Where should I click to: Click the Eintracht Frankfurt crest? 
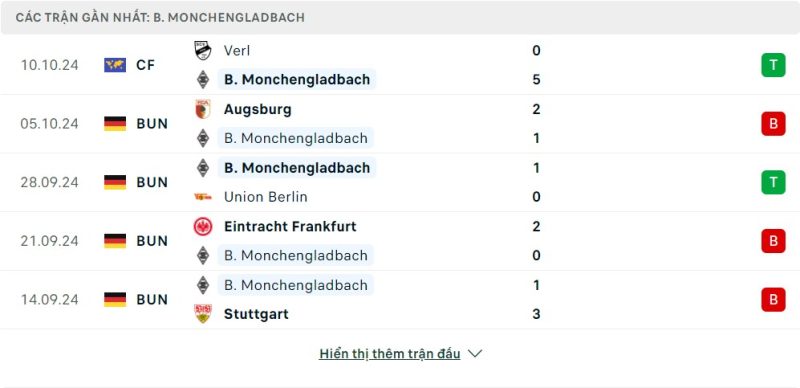[203, 226]
